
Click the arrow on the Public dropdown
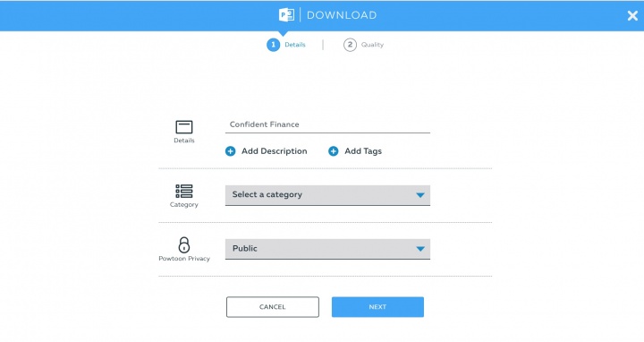coord(420,249)
